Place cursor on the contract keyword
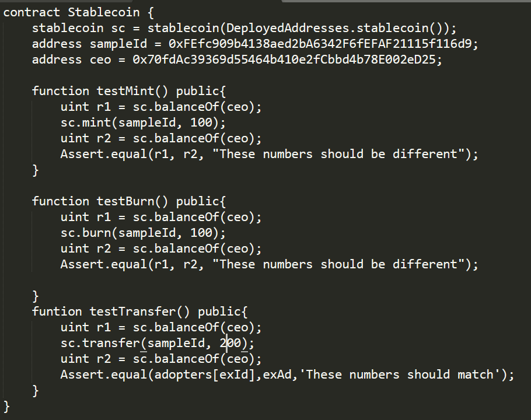Image resolution: width=531 pixels, height=420 pixels. point(32,12)
